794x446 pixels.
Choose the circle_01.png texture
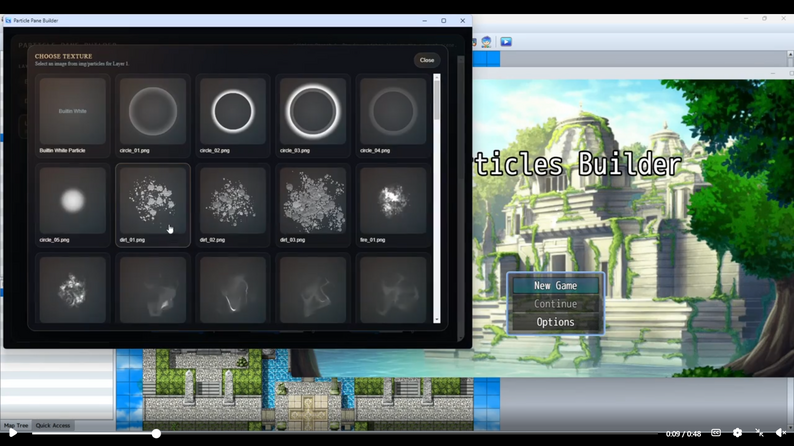tap(152, 115)
